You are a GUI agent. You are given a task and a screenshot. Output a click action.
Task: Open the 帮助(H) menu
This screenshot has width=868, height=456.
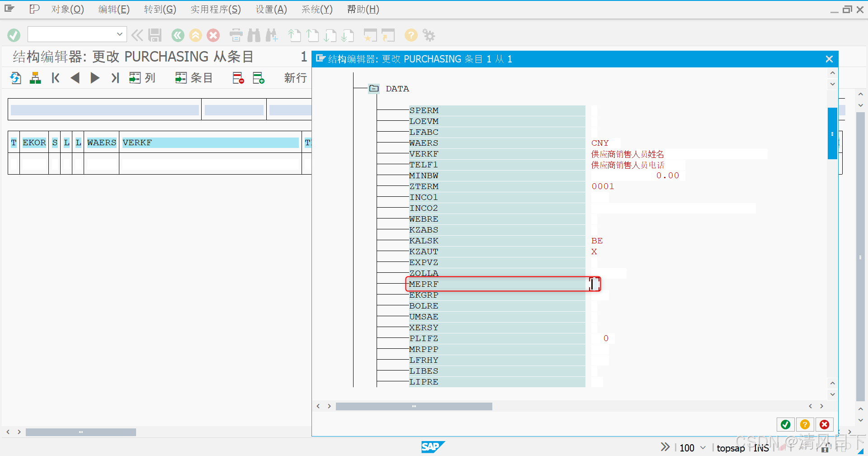(363, 9)
